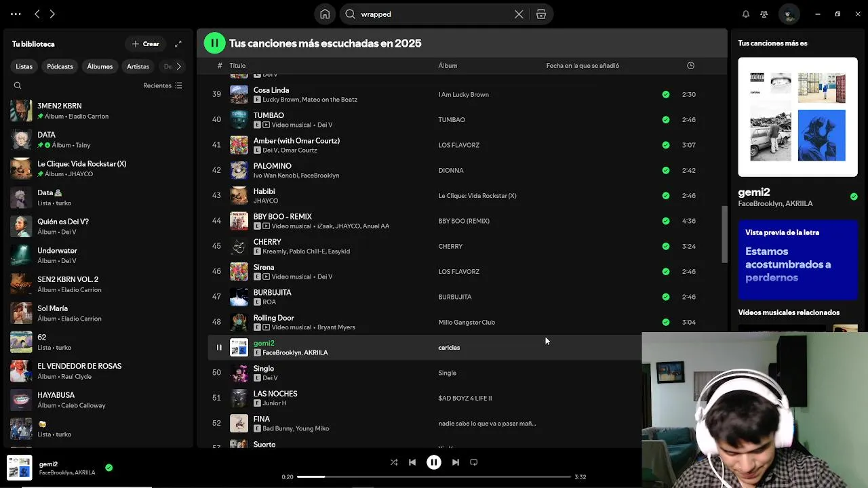Screen dimensions: 868x488
Task: Open the Sol María album
Action: (x=98, y=313)
